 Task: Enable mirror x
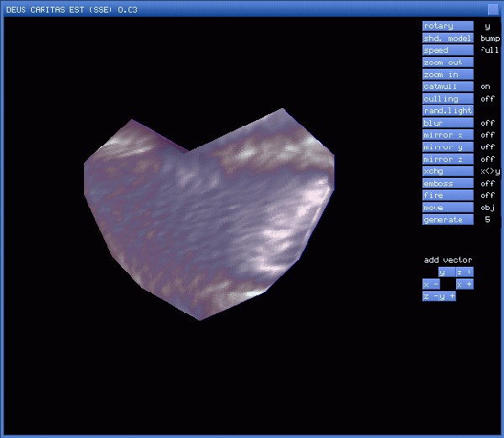[448, 135]
